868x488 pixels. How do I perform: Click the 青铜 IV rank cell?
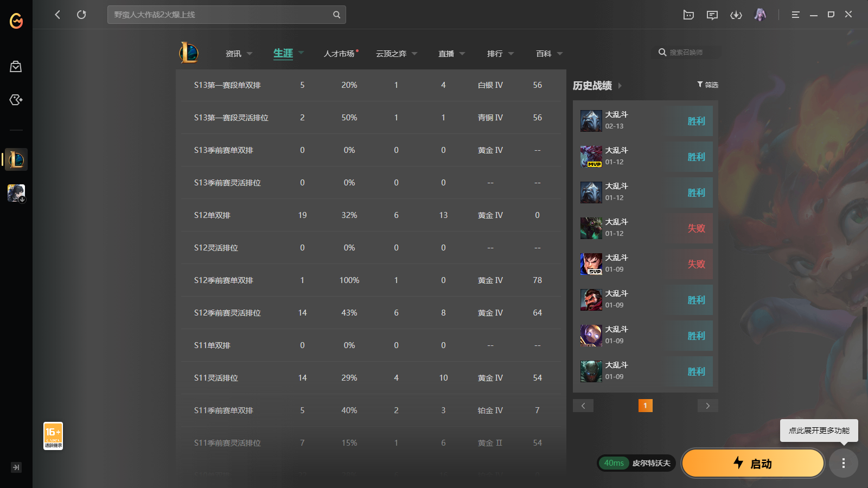click(x=490, y=118)
